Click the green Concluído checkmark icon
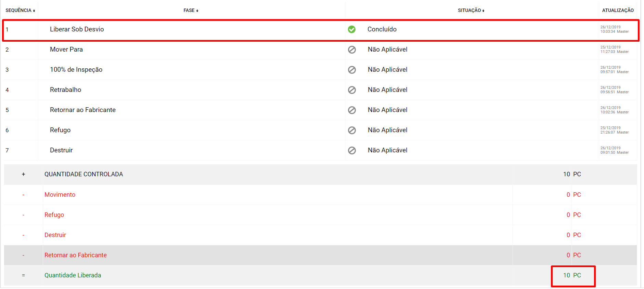This screenshot has height=289, width=644. point(351,29)
